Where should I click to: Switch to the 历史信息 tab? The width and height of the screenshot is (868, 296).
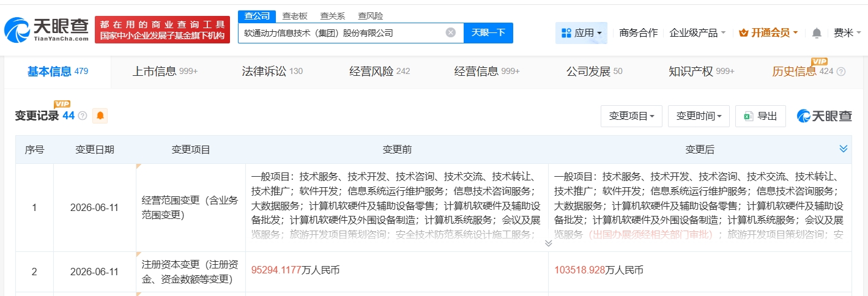(801, 72)
